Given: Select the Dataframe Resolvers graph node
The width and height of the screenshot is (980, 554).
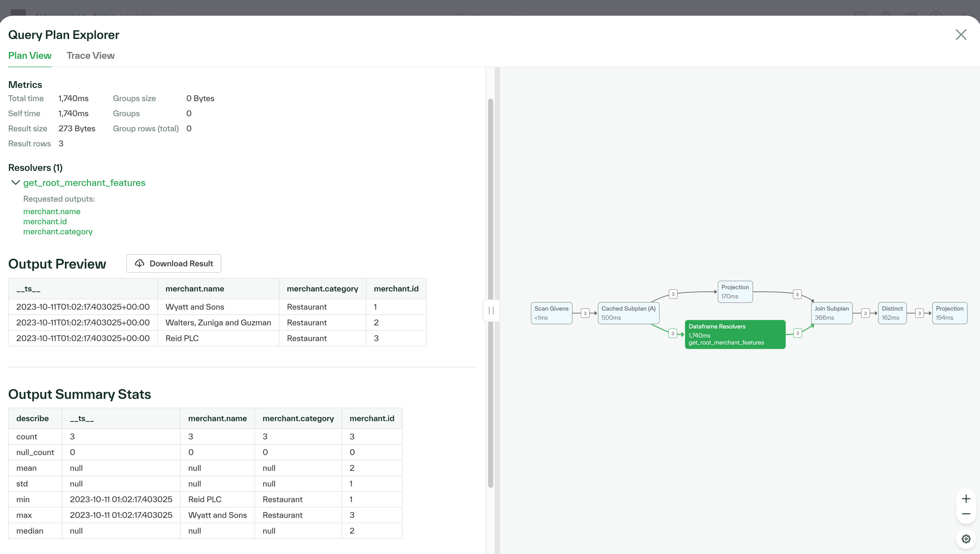Looking at the screenshot, I should click(x=735, y=334).
